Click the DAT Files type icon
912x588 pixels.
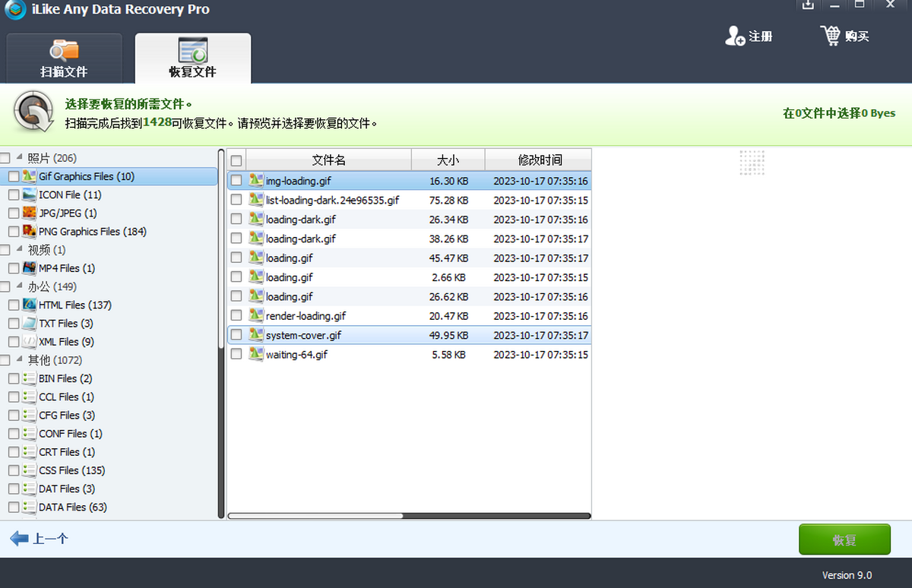(x=30, y=488)
